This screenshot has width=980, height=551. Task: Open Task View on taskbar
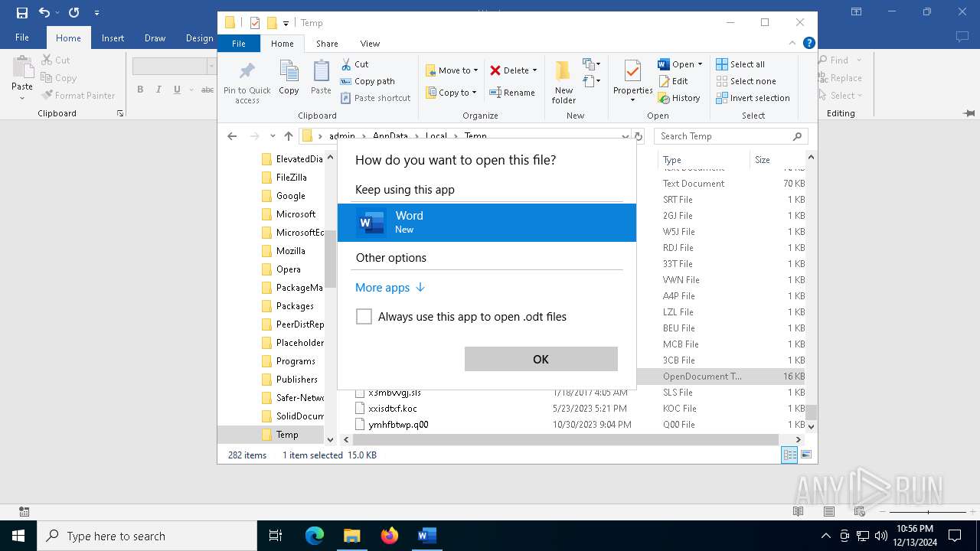(276, 536)
